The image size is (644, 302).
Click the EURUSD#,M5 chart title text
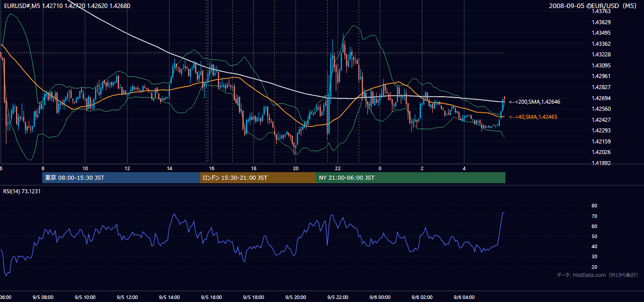[x=67, y=6]
